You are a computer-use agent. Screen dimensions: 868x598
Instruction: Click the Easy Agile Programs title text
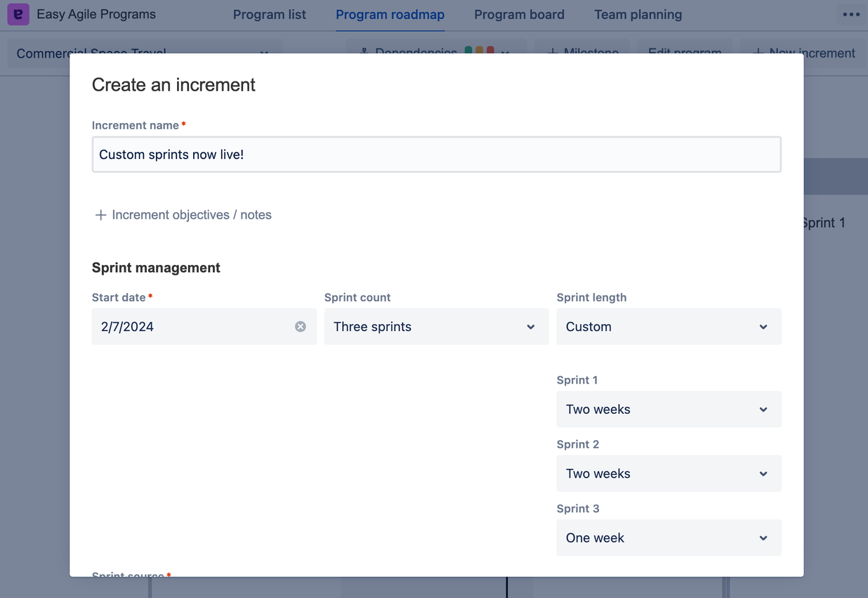point(96,14)
